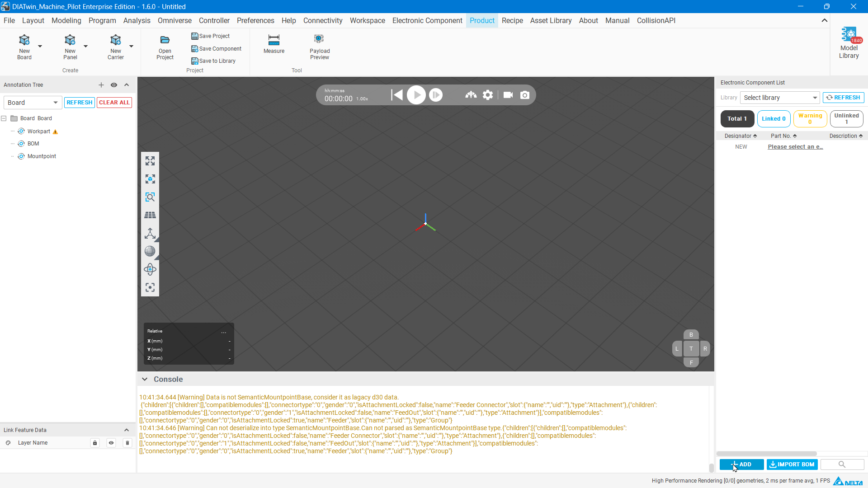Create a New Board
Viewport: 868px width, 488px height.
(24, 47)
